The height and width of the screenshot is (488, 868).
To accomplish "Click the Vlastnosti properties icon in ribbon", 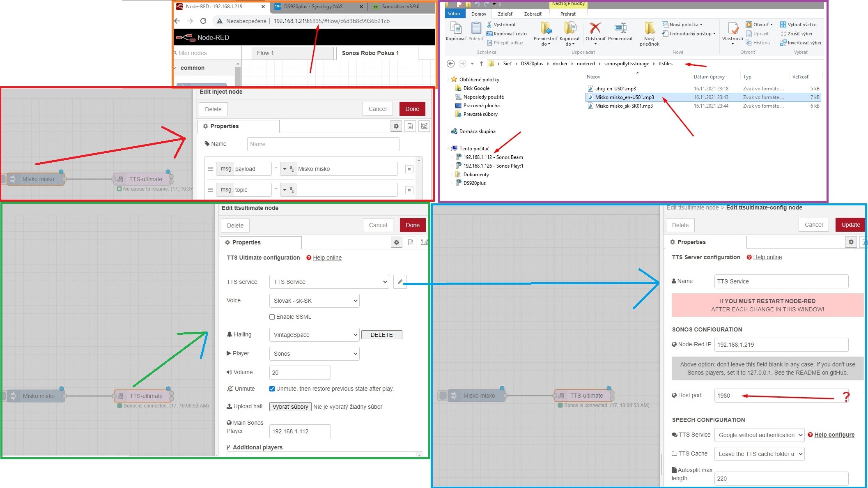I will [x=733, y=28].
